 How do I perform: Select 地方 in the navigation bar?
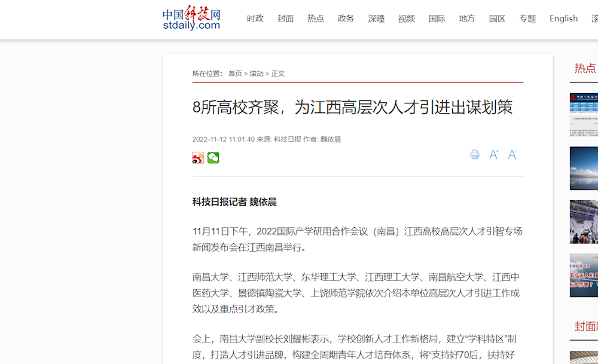point(467,19)
